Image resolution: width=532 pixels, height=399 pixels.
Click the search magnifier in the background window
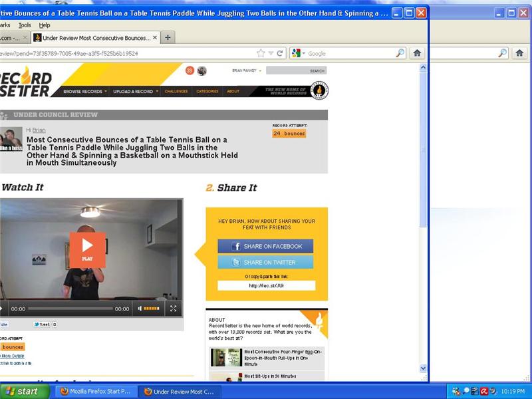503,53
